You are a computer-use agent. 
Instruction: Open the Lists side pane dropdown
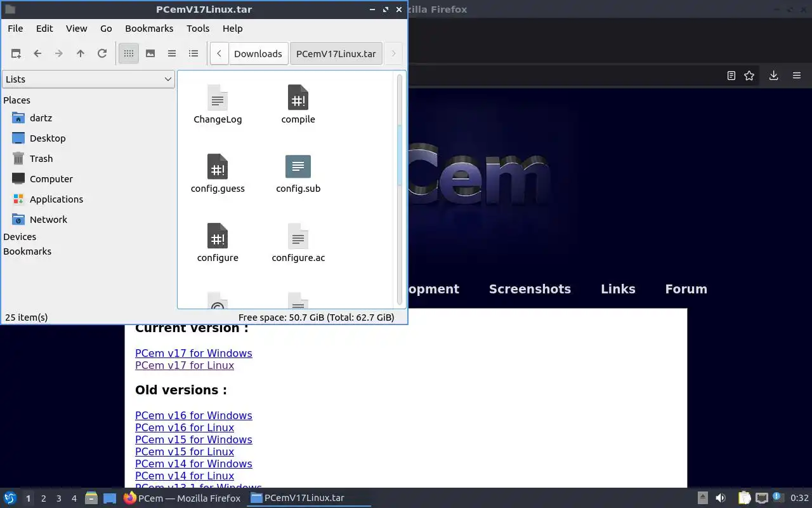[88, 79]
